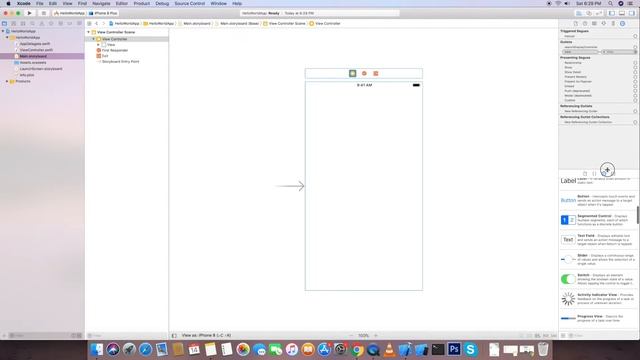Image resolution: width=640 pixels, height=360 pixels.
Task: Collapse View Controller Scene in outline
Action: point(89,32)
